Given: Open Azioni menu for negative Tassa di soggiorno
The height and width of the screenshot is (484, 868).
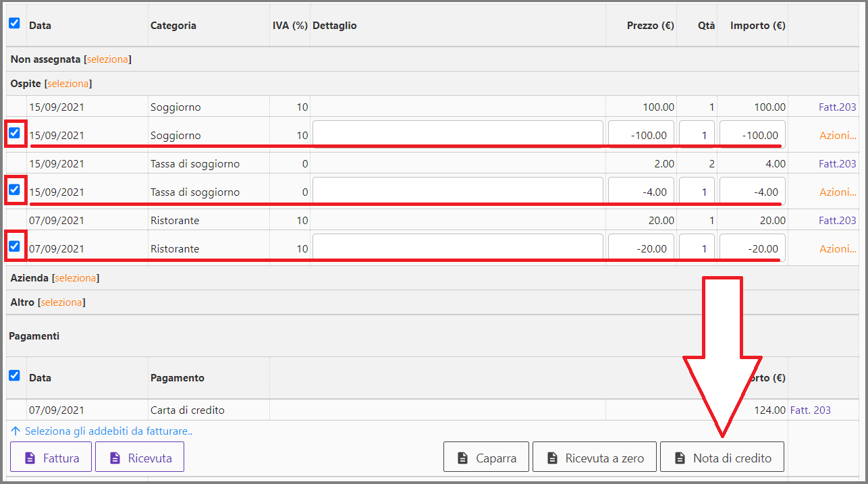Looking at the screenshot, I should tap(838, 192).
